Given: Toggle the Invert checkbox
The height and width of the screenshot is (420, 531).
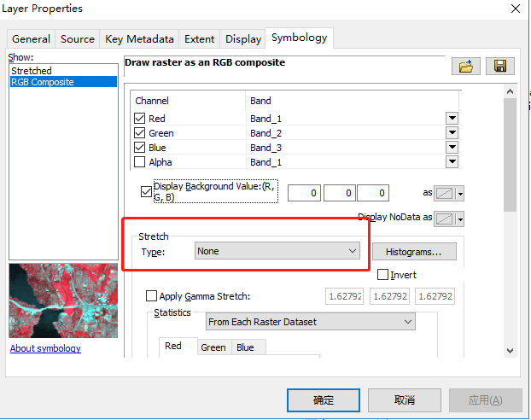Looking at the screenshot, I should click(383, 275).
